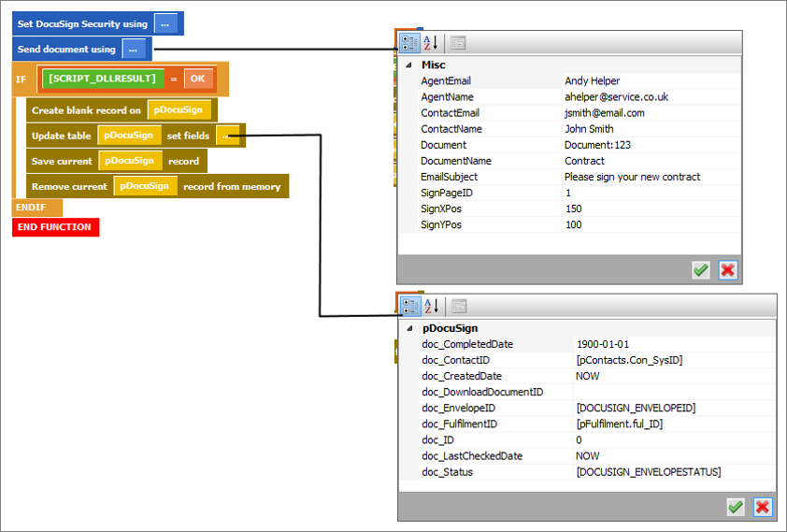Edit doc_Status value [DOCUSIGN_ENVELOPESTATUS]
The height and width of the screenshot is (532, 787).
pyautogui.click(x=675, y=472)
